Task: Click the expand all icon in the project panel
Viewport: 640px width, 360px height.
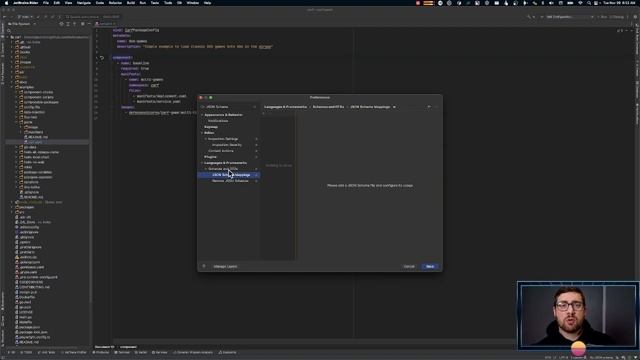Action: click(68, 24)
